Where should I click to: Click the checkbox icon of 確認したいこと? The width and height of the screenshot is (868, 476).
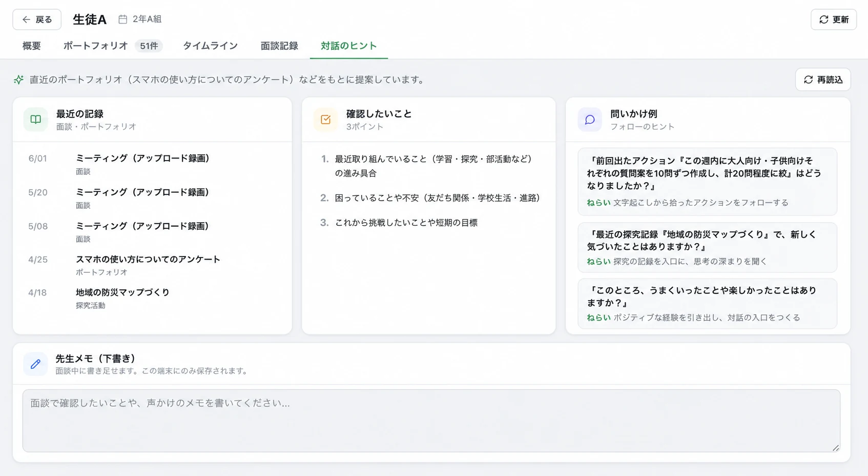tap(325, 120)
